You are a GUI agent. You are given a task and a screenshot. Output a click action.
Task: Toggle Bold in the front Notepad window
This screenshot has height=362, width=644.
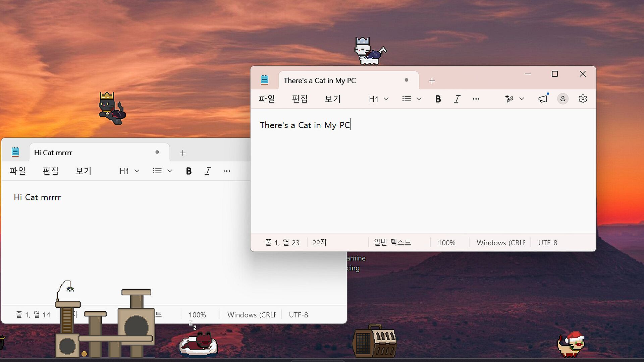(438, 99)
